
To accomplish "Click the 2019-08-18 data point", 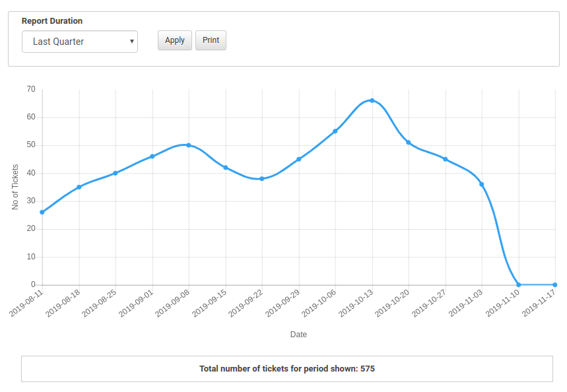I will coord(79,187).
